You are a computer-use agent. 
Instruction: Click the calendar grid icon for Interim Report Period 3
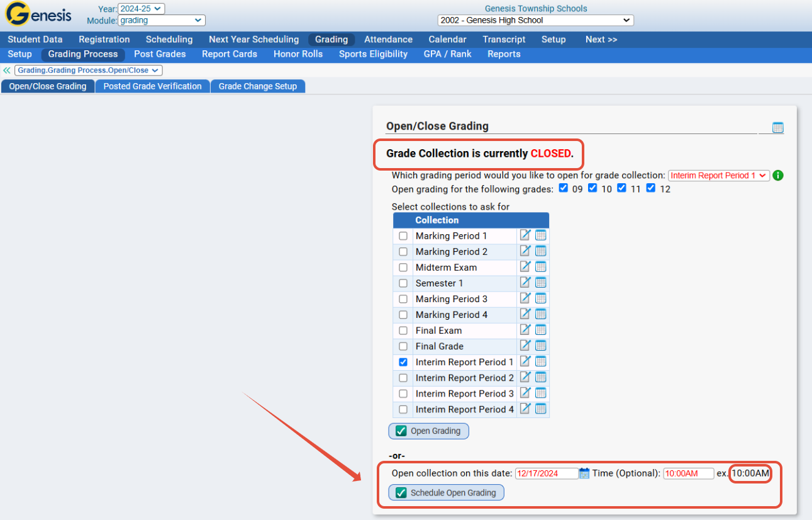541,393
